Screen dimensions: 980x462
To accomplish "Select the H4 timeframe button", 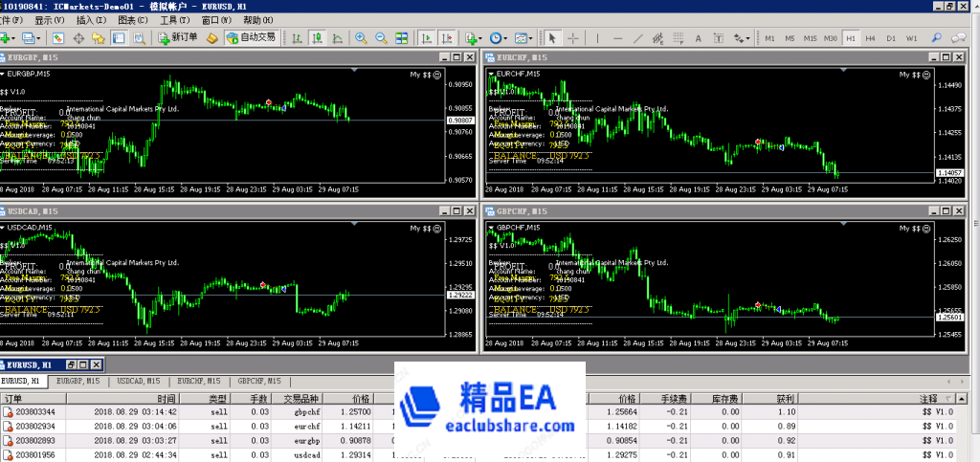I will point(870,38).
